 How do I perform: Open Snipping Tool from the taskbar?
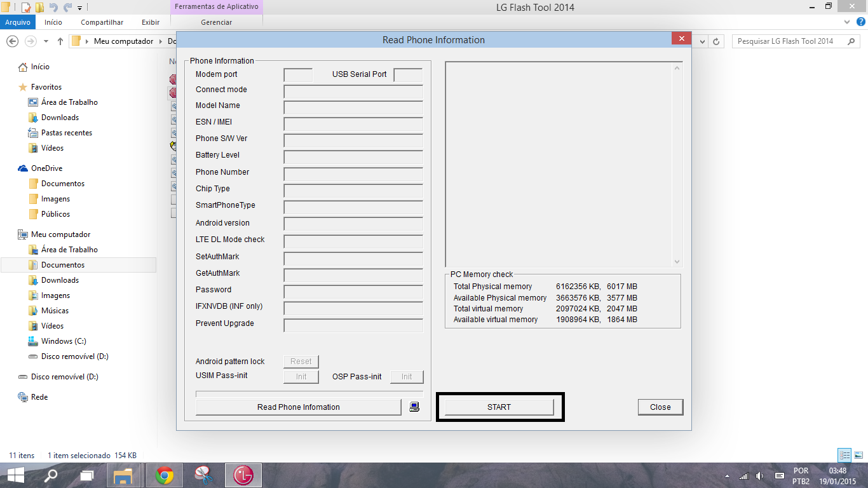[x=203, y=475]
